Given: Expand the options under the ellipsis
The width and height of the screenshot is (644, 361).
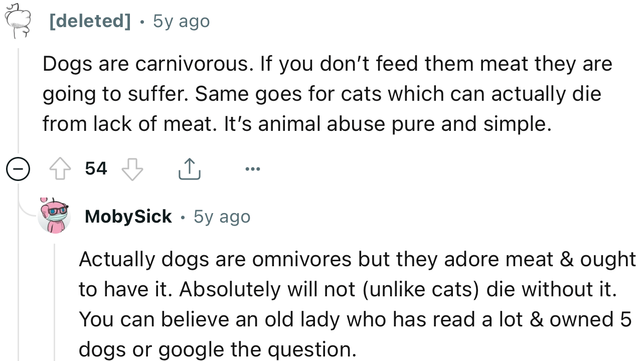Looking at the screenshot, I should (x=253, y=168).
